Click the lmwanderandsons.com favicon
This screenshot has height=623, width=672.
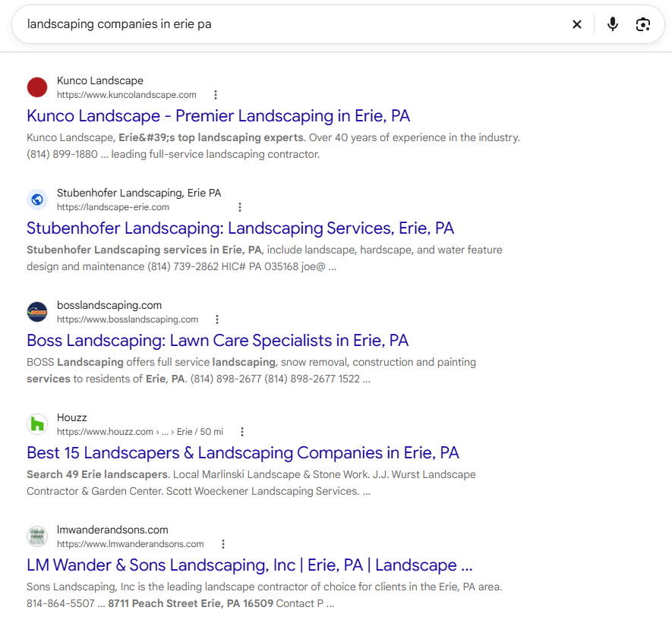coord(37,536)
